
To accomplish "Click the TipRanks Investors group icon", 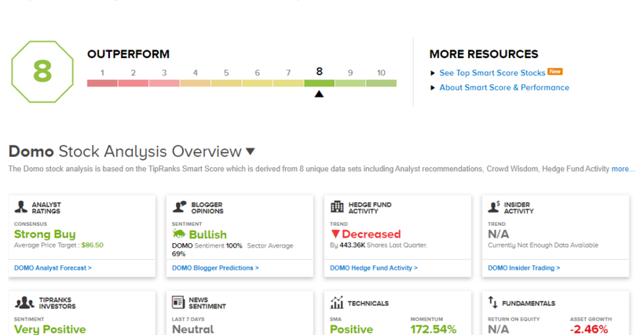I will point(24,303).
